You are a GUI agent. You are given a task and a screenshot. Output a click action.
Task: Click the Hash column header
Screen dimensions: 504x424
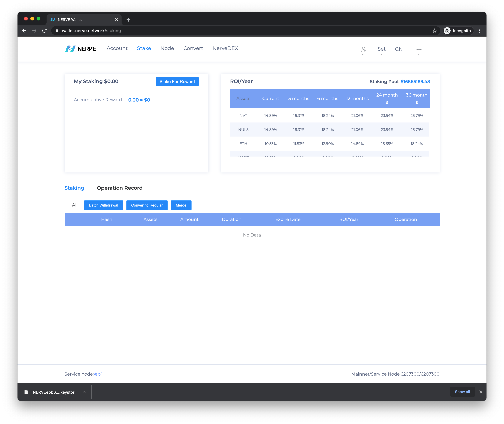pos(107,219)
